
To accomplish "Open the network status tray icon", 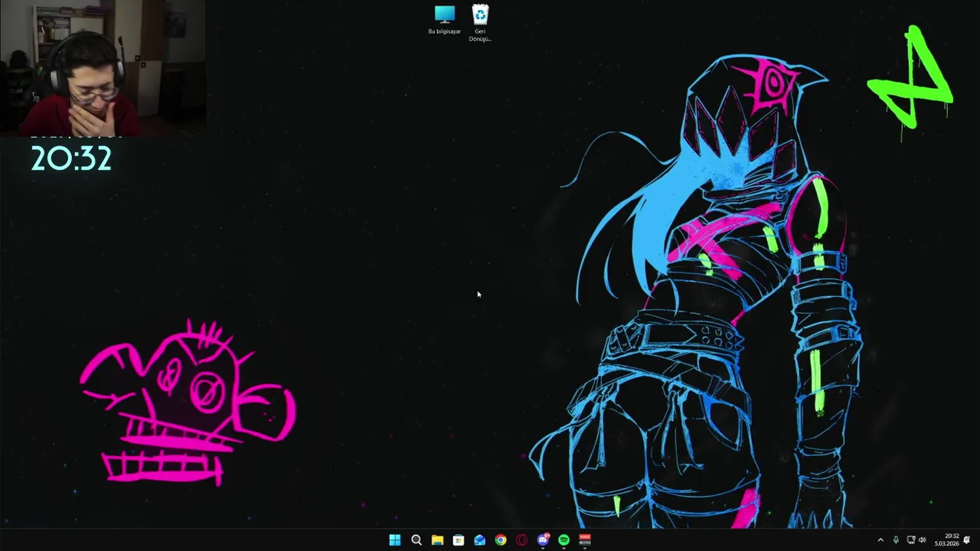I will click(911, 540).
